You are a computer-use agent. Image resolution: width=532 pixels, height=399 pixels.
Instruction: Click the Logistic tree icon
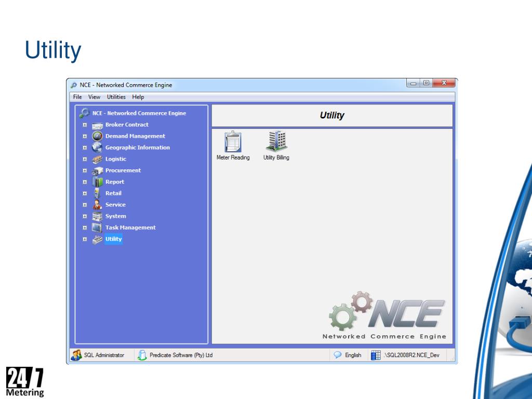[97, 159]
